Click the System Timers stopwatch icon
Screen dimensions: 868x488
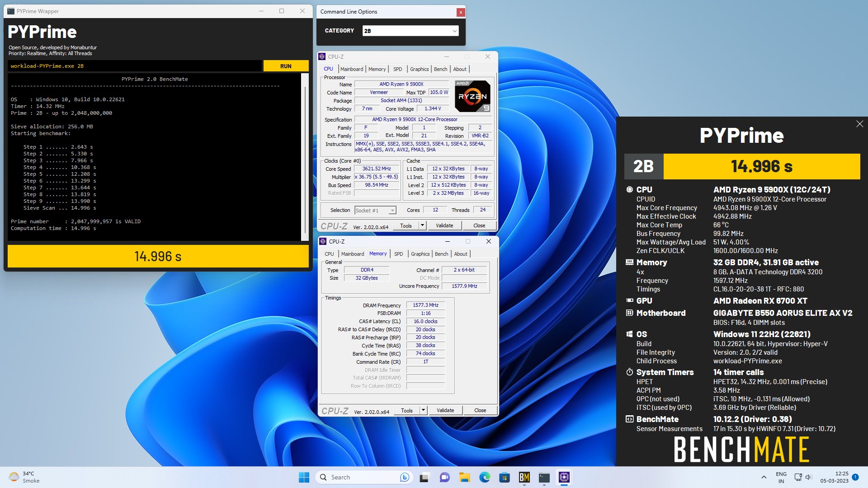(x=629, y=372)
